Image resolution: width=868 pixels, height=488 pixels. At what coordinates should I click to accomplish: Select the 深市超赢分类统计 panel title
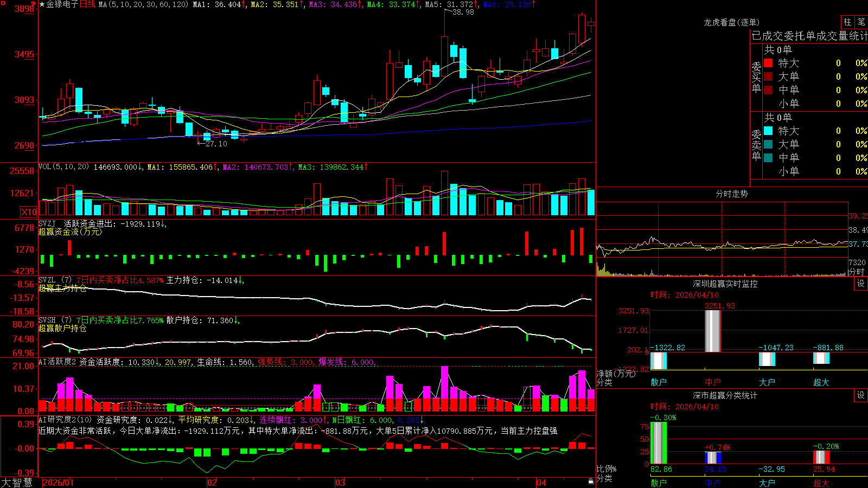[x=725, y=395]
